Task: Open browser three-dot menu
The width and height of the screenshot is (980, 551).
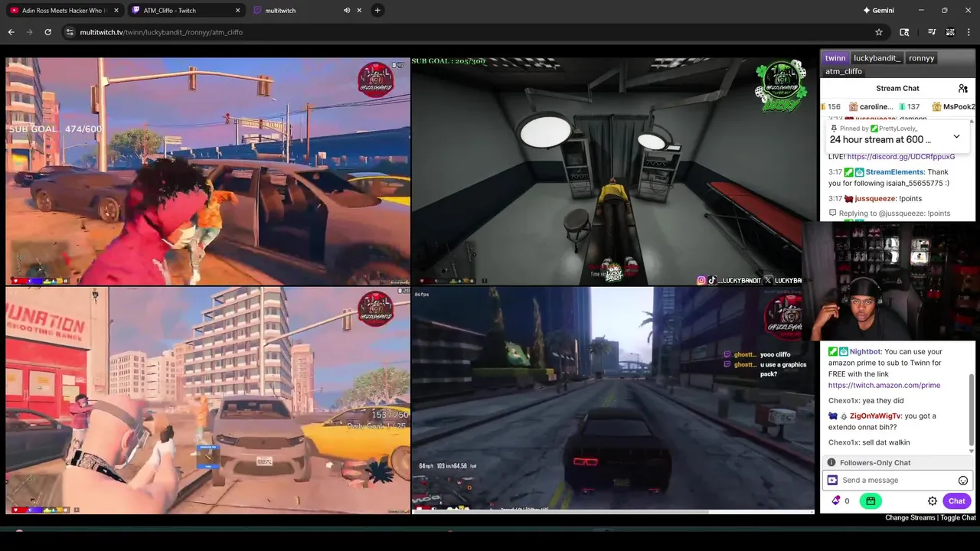Action: click(x=969, y=32)
